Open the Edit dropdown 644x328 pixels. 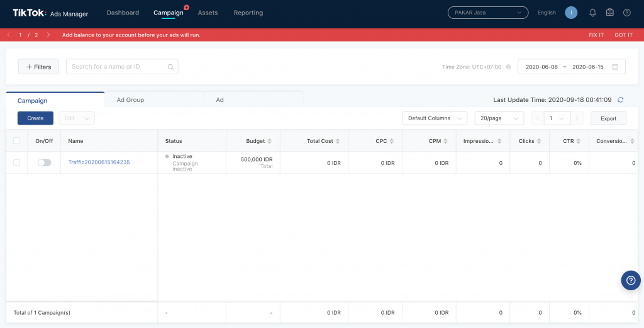coord(77,118)
